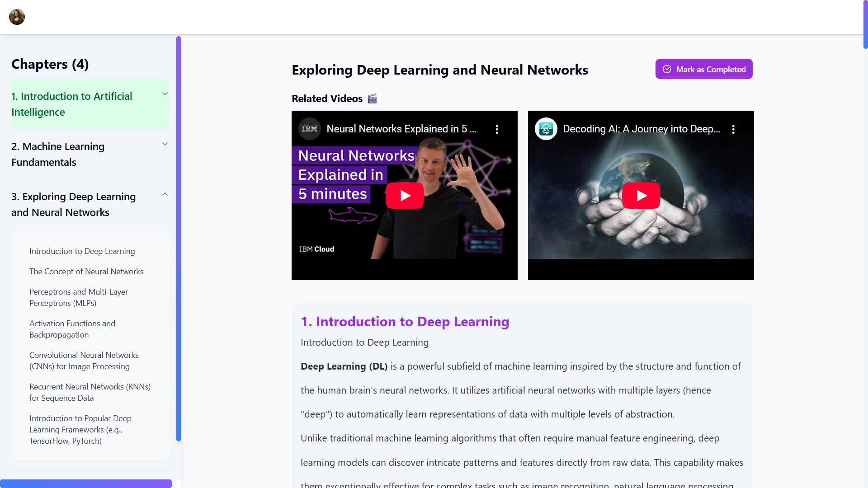
Task: Click the IBM channel logo
Action: coord(310,129)
